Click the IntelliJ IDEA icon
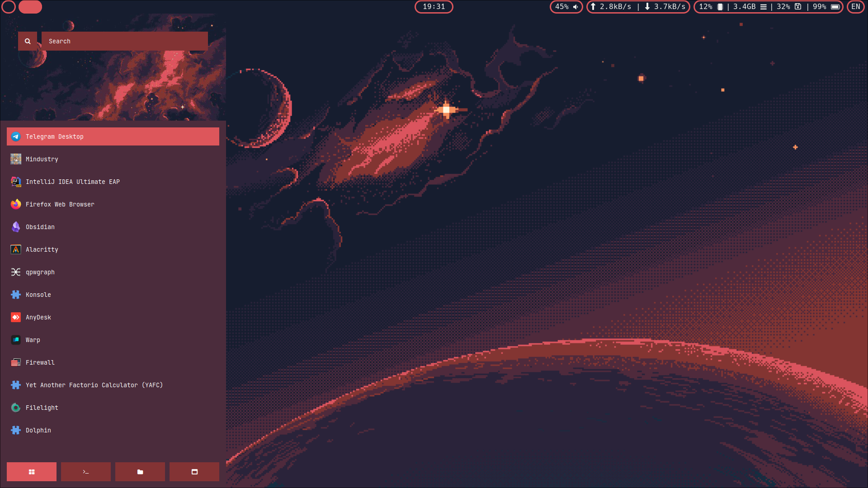 pyautogui.click(x=16, y=182)
